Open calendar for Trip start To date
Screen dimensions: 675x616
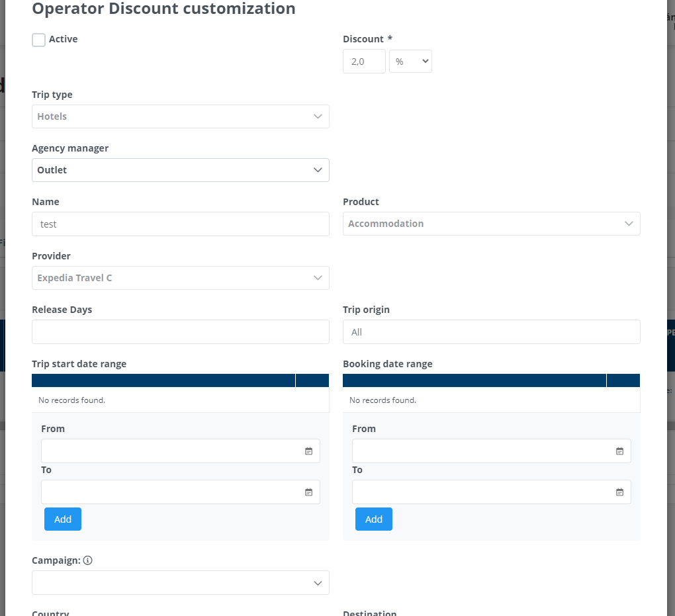tap(308, 492)
